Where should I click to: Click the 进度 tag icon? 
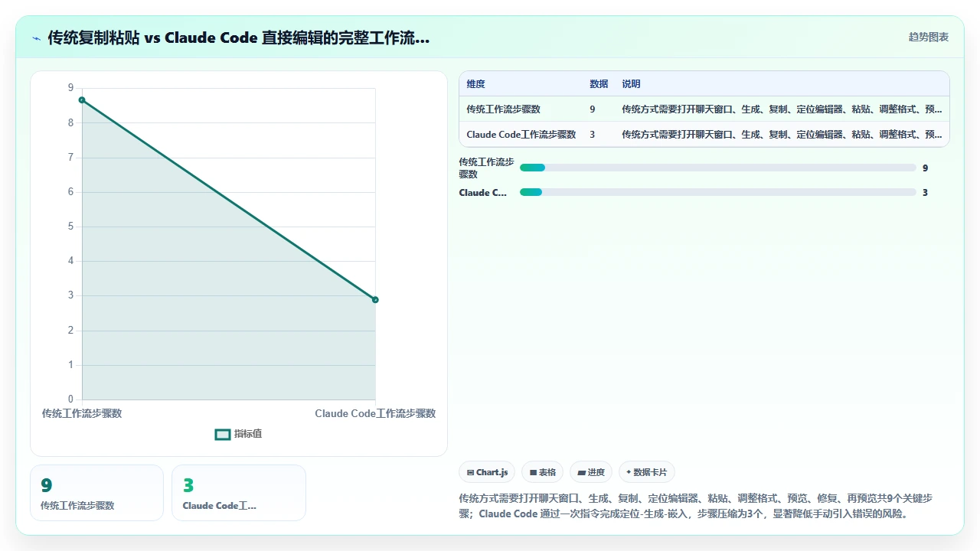(582, 473)
